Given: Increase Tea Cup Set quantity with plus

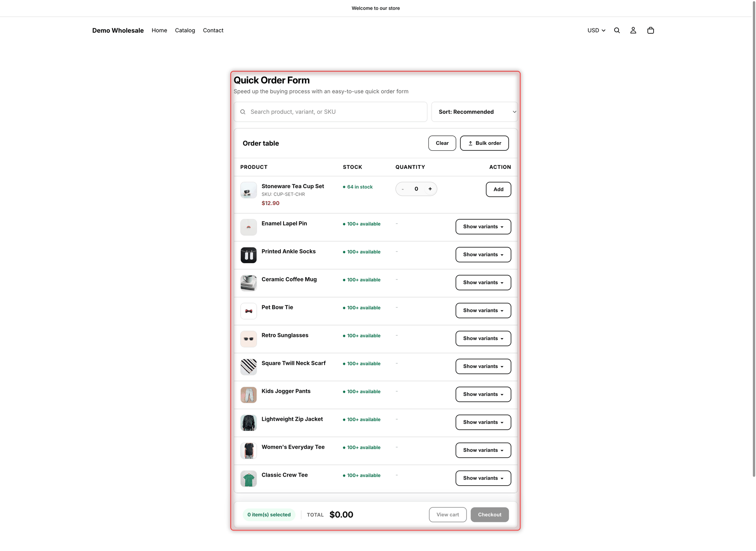Looking at the screenshot, I should pos(430,189).
